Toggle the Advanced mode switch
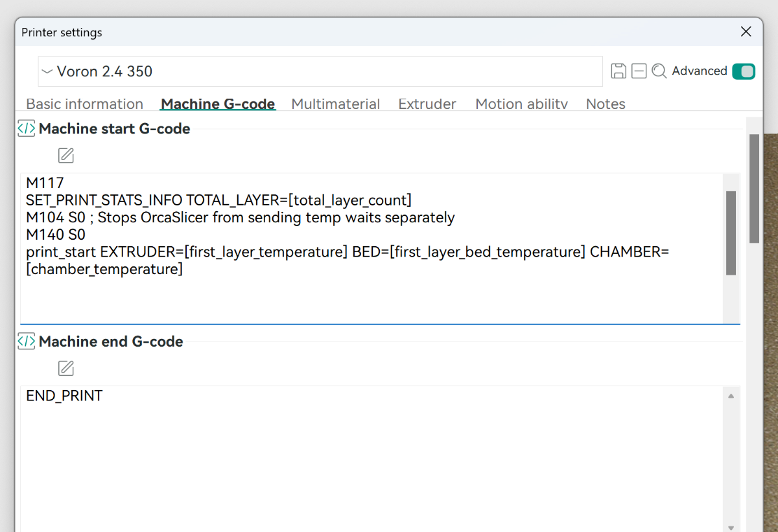The width and height of the screenshot is (778, 532). point(744,71)
